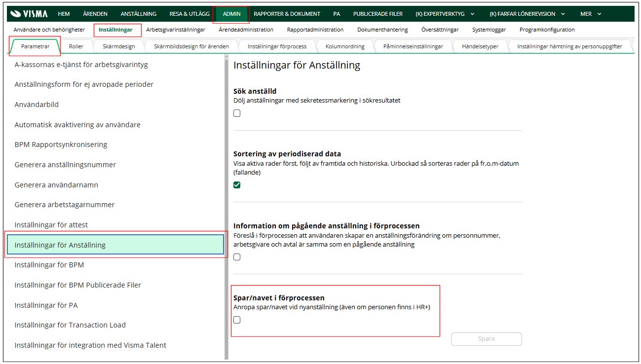Go to Systemloggar submenu item
Screen dimensions: 641x364
(x=489, y=30)
